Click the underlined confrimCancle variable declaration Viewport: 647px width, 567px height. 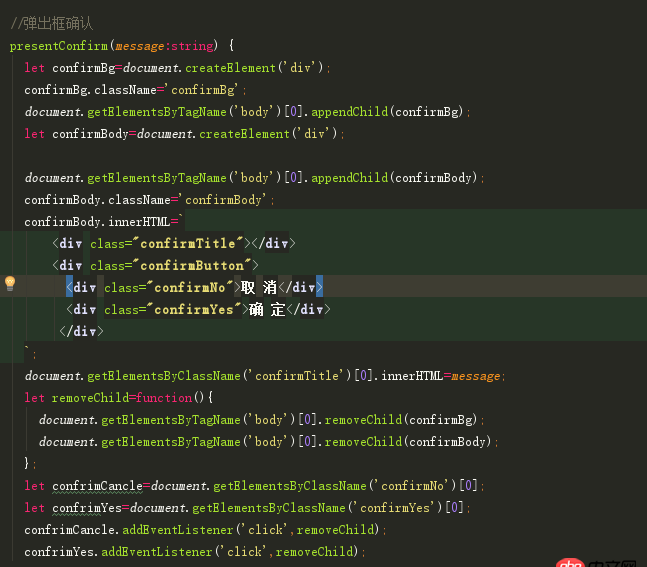click(97, 486)
